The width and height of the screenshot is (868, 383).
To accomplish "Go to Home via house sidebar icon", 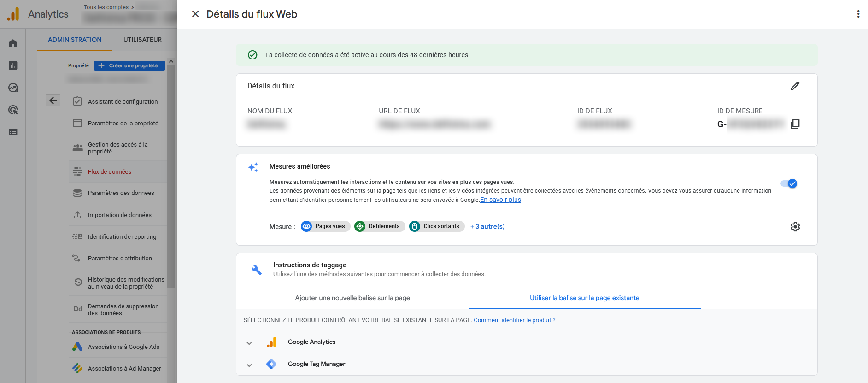I will (x=13, y=43).
